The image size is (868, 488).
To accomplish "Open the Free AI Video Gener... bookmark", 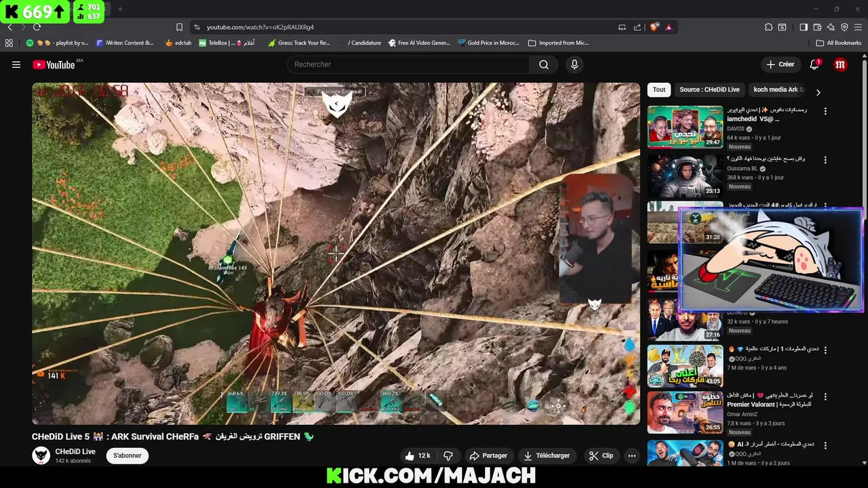I will pyautogui.click(x=419, y=43).
